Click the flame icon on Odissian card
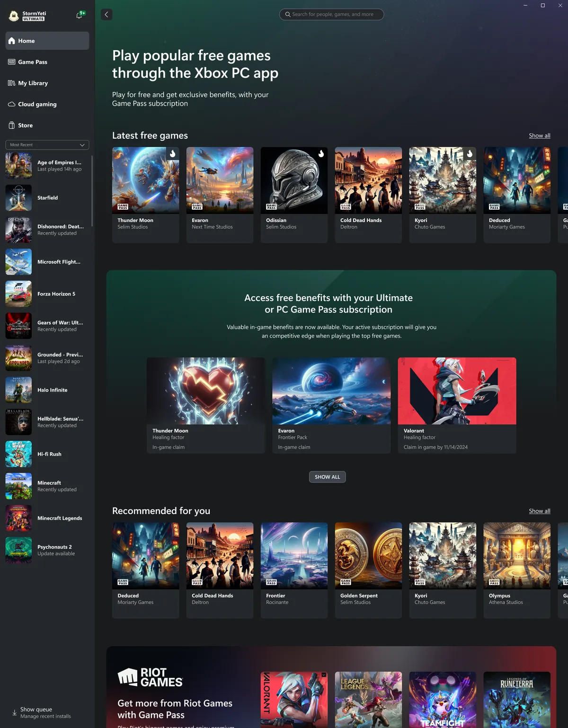This screenshot has width=568, height=728. pos(321,153)
